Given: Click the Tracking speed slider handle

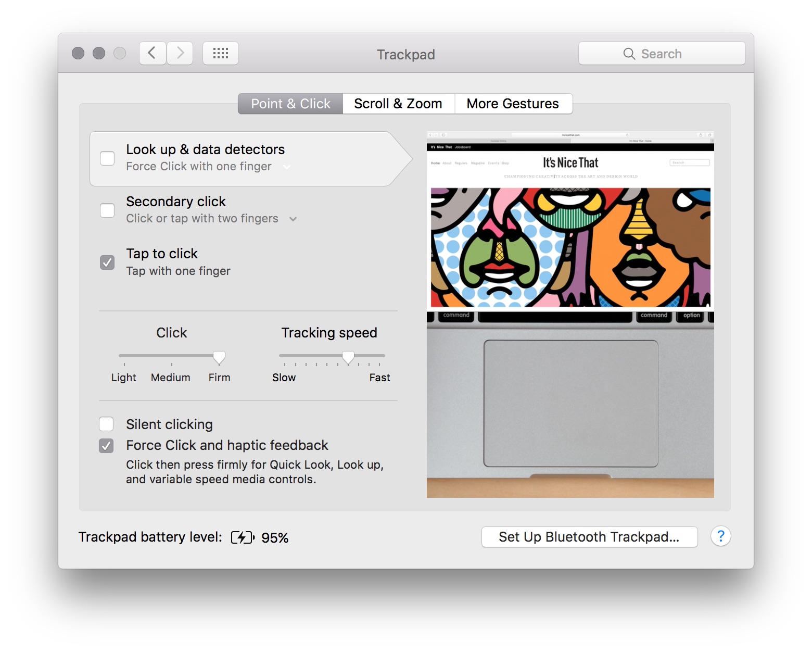Looking at the screenshot, I should [348, 357].
